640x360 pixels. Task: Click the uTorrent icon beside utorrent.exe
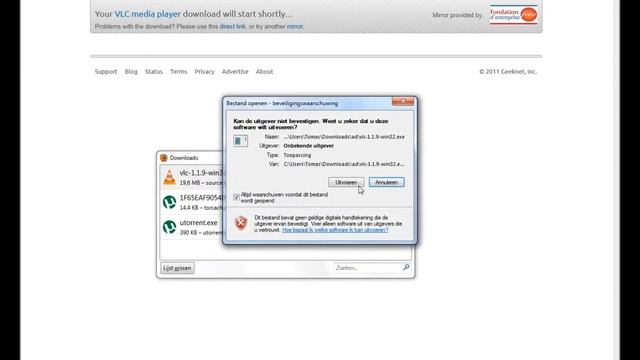click(x=169, y=227)
